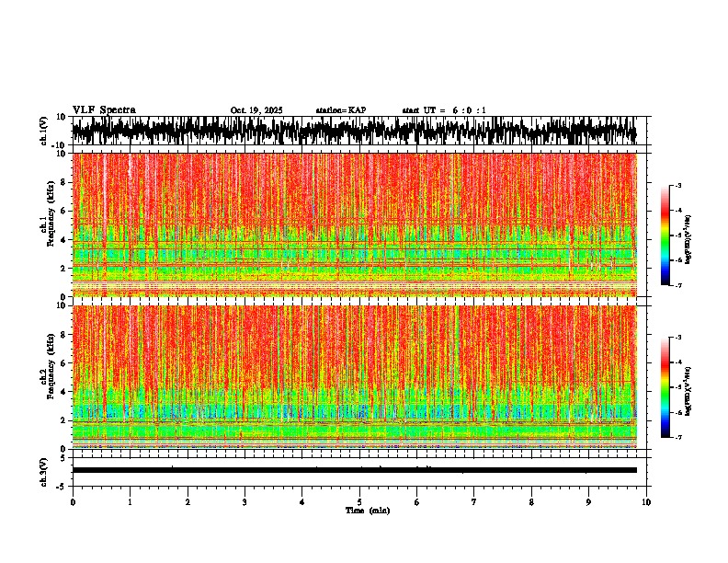This screenshot has width=728, height=563.
Task: Click the "9" minute label on time axis
Action: tap(588, 502)
